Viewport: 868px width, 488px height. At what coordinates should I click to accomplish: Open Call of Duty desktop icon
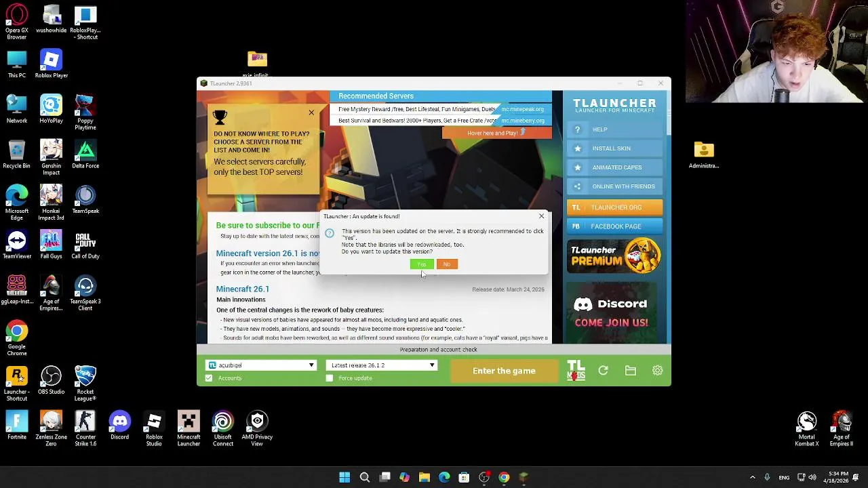[85, 245]
